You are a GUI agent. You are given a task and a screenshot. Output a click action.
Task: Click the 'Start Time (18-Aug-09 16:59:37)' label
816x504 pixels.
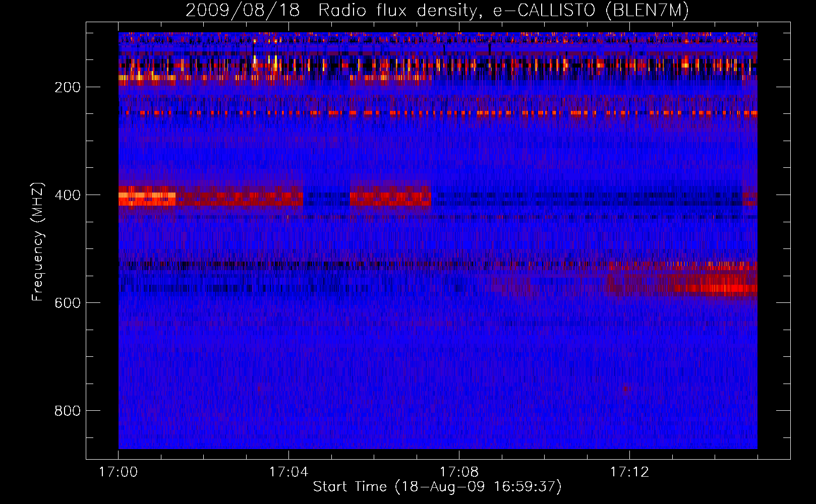click(x=437, y=487)
